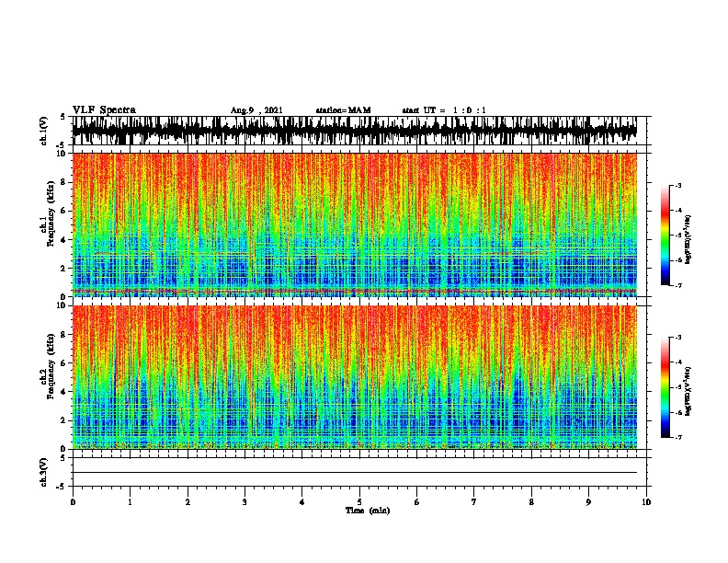
Task: Click time axis tick label "6"
Action: pos(416,502)
